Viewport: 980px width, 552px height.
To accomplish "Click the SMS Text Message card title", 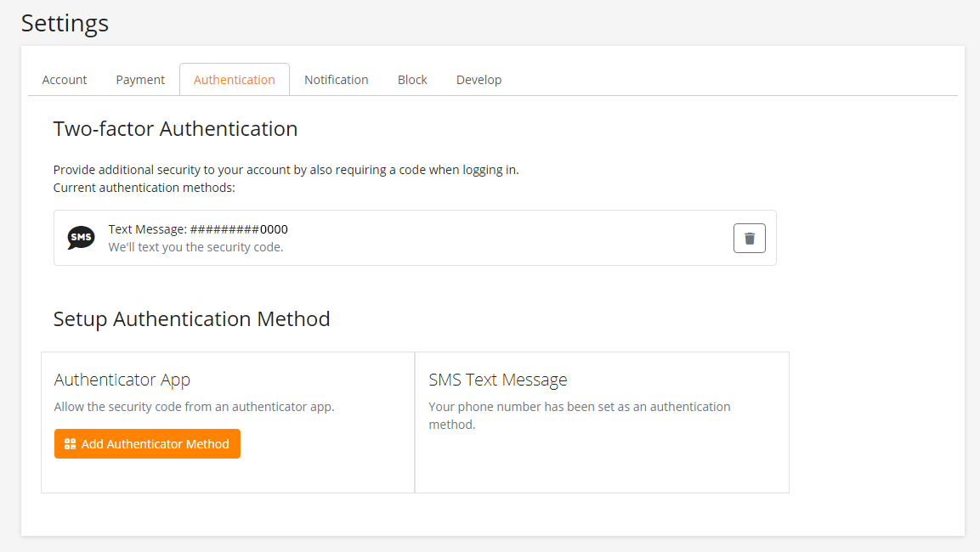I will click(498, 380).
